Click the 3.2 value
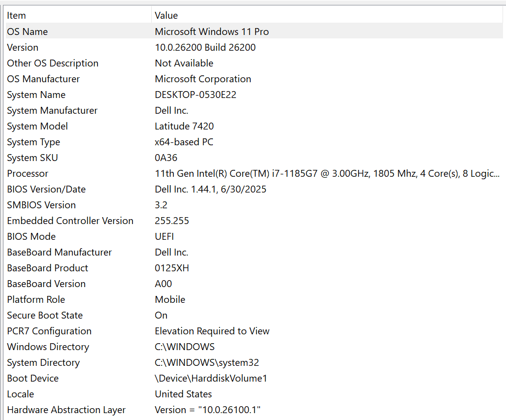This screenshot has height=420, width=506. [x=161, y=205]
